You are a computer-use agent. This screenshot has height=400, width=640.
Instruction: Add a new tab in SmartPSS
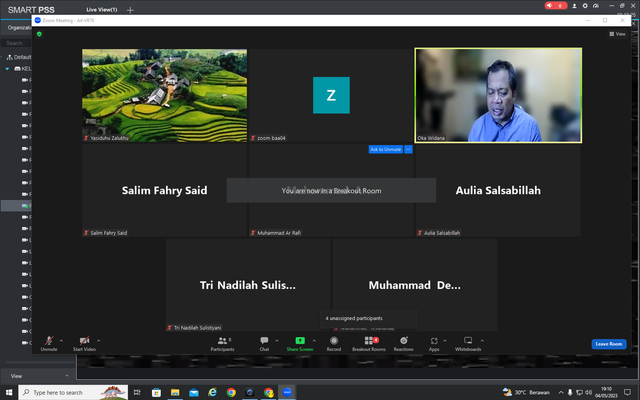[x=130, y=10]
